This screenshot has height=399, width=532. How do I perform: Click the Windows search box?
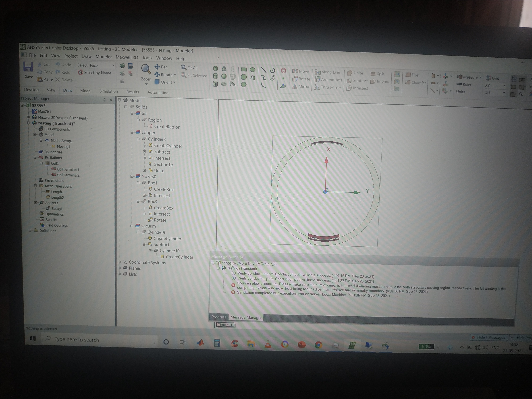pyautogui.click(x=99, y=340)
